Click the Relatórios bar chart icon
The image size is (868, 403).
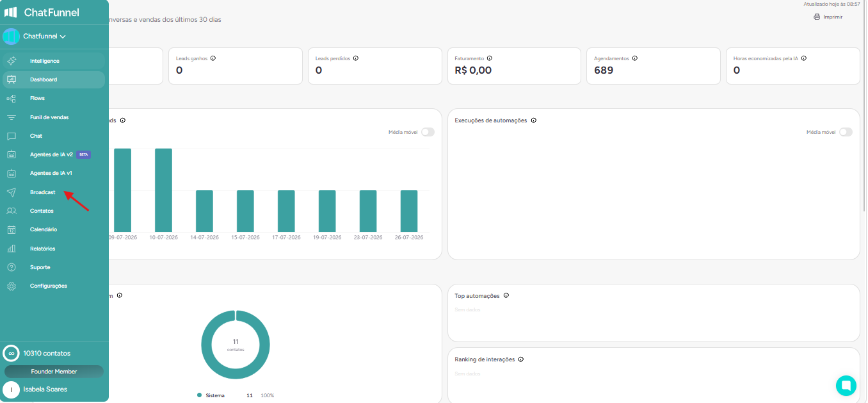[12, 249]
